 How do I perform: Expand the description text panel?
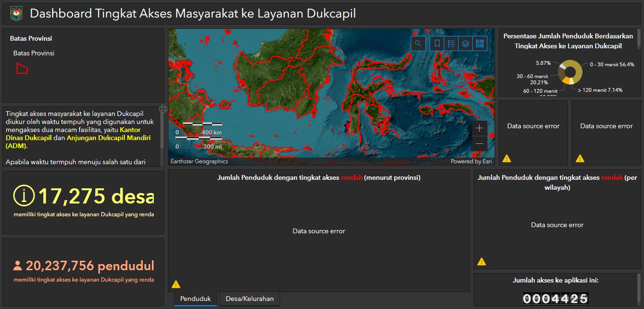pos(163,109)
